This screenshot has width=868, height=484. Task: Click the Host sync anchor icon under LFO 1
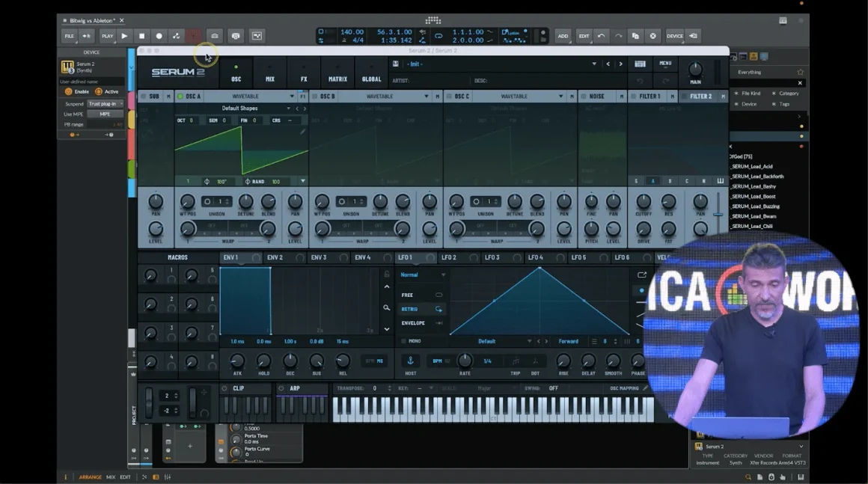(410, 361)
